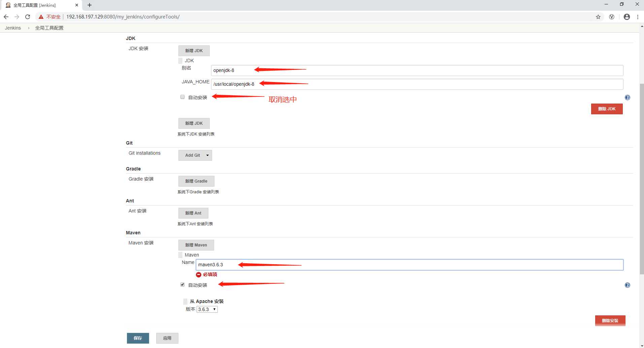The image size is (644, 348).
Task: Click the red 删除 JDK button
Action: (x=607, y=109)
